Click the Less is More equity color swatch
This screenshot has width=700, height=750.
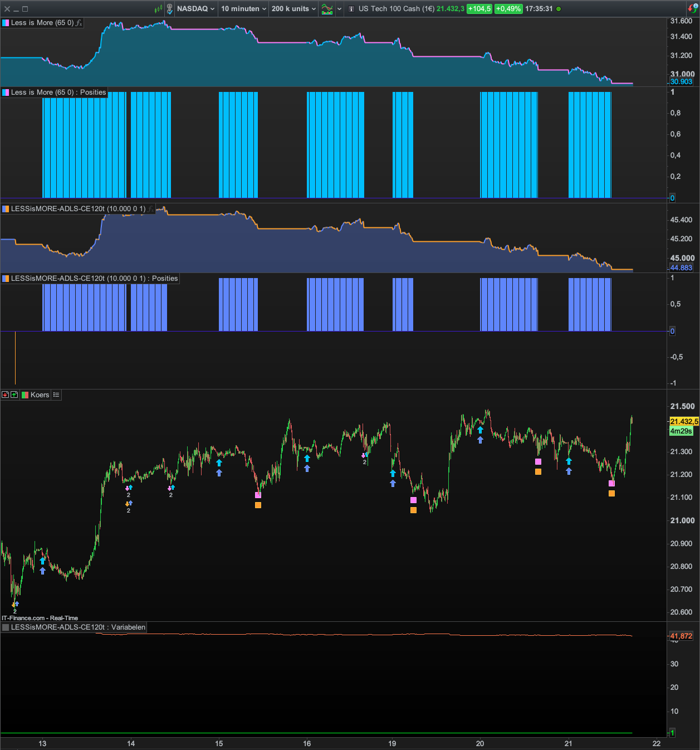[x=6, y=23]
